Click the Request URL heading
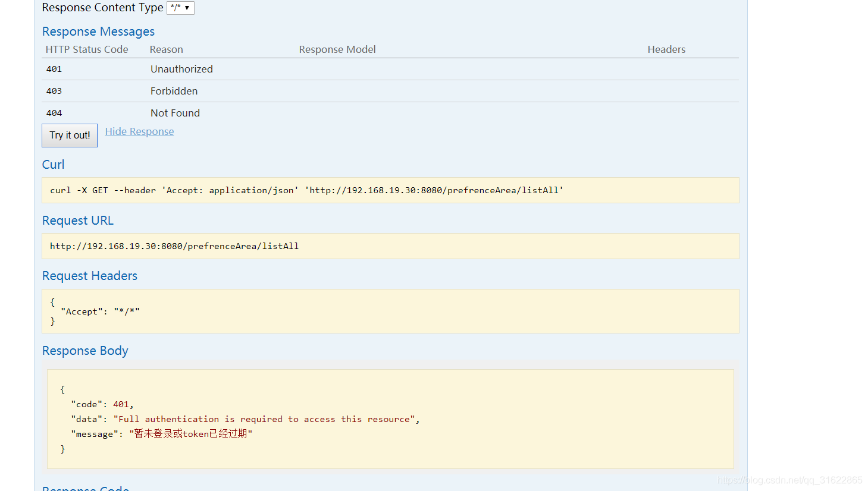The height and width of the screenshot is (491, 868). point(77,220)
